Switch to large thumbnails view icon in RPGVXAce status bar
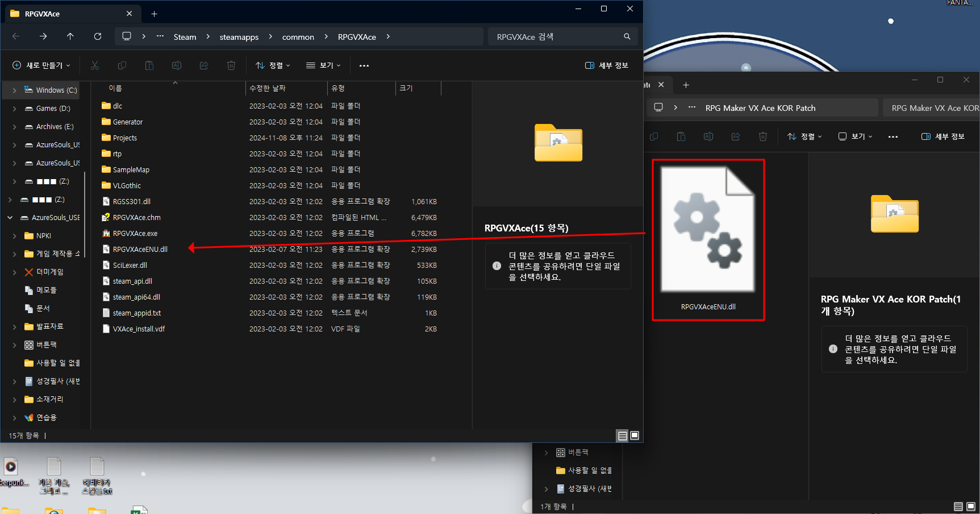980x514 pixels. tap(635, 436)
